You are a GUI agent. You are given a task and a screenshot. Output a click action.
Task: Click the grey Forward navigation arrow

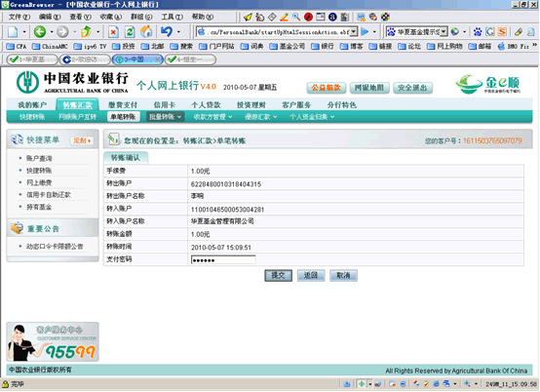click(x=62, y=31)
